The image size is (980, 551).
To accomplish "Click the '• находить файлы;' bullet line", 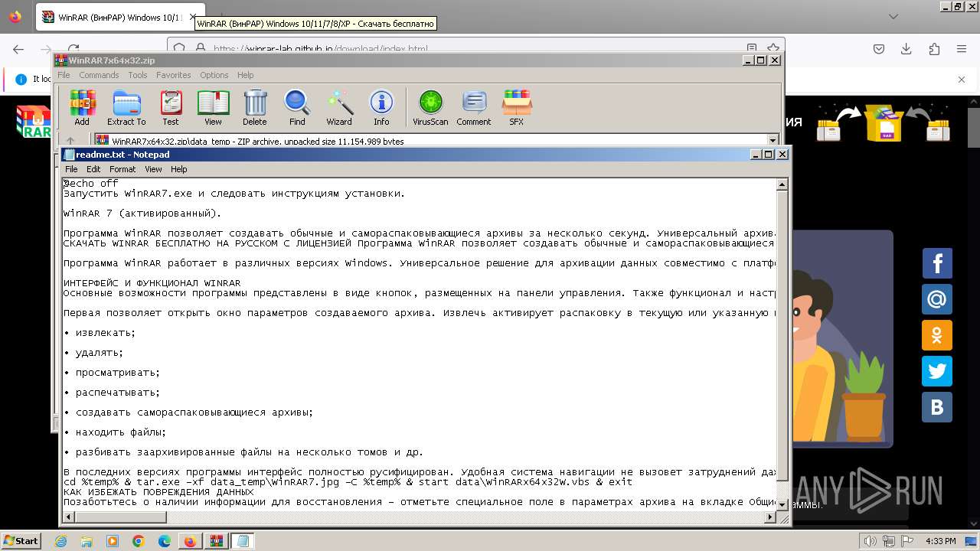I will click(x=115, y=432).
